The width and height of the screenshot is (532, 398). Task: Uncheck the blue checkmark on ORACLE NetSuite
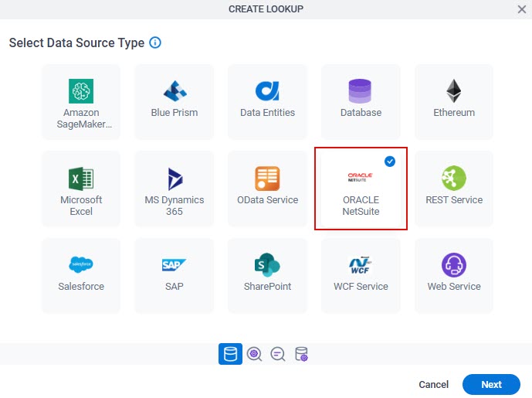[x=390, y=162]
